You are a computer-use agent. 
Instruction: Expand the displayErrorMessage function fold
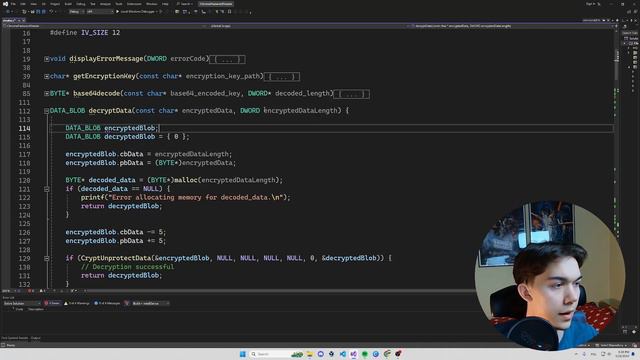tap(47, 59)
